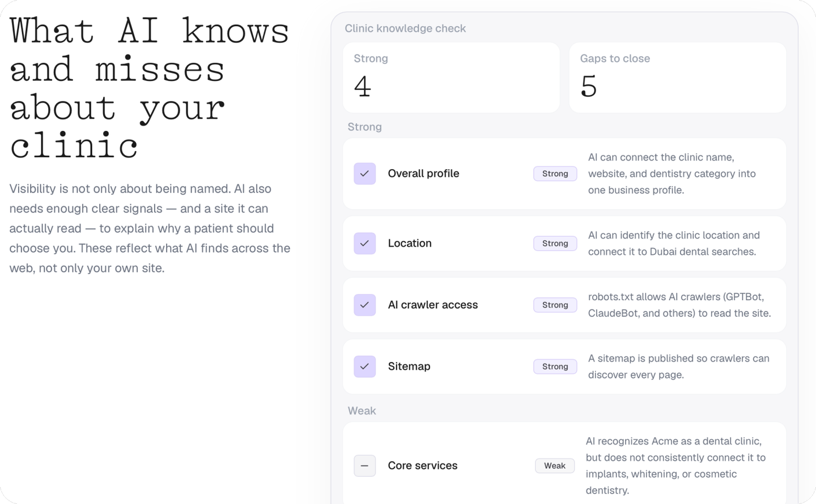This screenshot has width=816, height=504.
Task: Click the Strong section heading above Overall profile
Action: (x=364, y=127)
